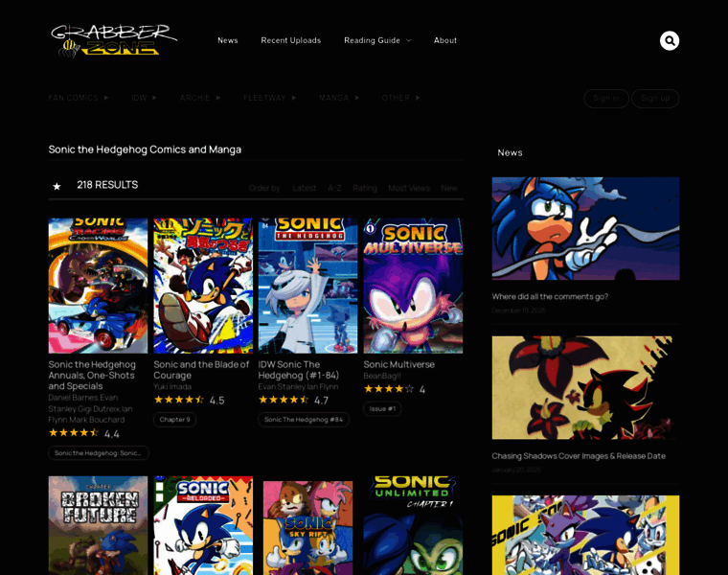Click the Grabber Zone logo
Image resolution: width=728 pixels, height=575 pixels.
pos(114,41)
